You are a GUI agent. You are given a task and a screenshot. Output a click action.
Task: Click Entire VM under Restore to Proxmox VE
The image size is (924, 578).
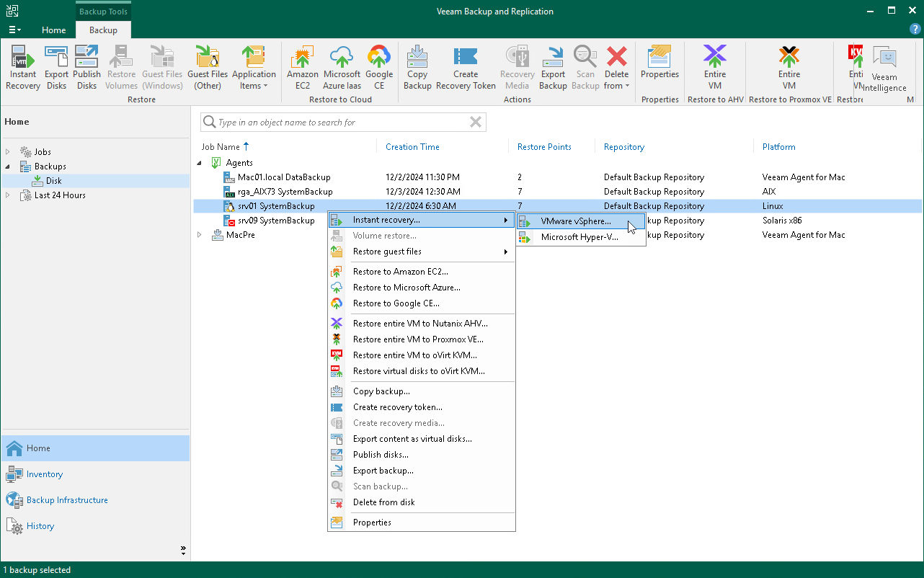click(789, 68)
